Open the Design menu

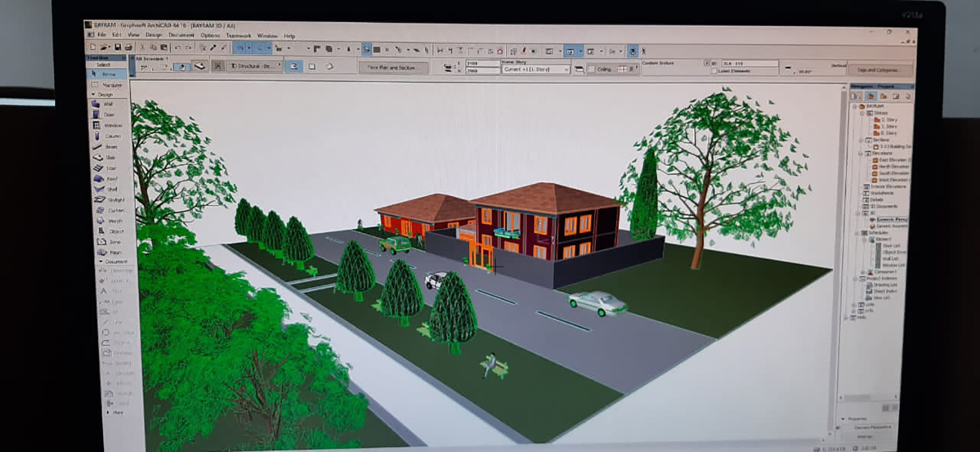pyautogui.click(x=153, y=35)
